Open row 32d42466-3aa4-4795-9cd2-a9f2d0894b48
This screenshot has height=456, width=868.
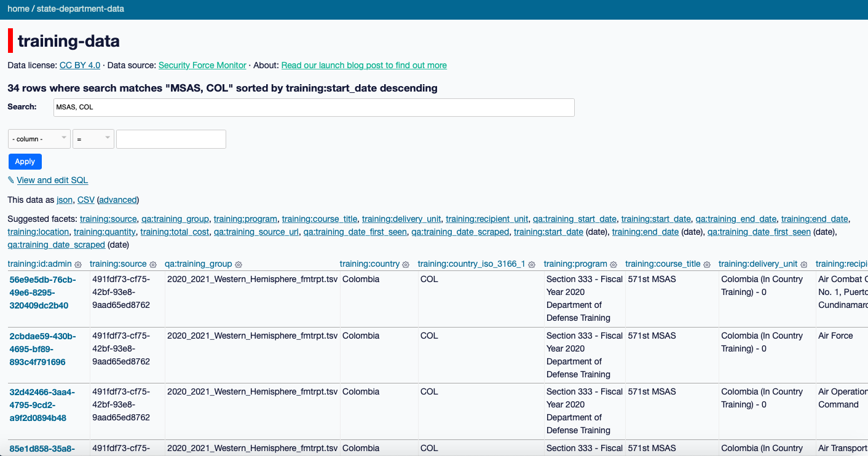pos(42,405)
